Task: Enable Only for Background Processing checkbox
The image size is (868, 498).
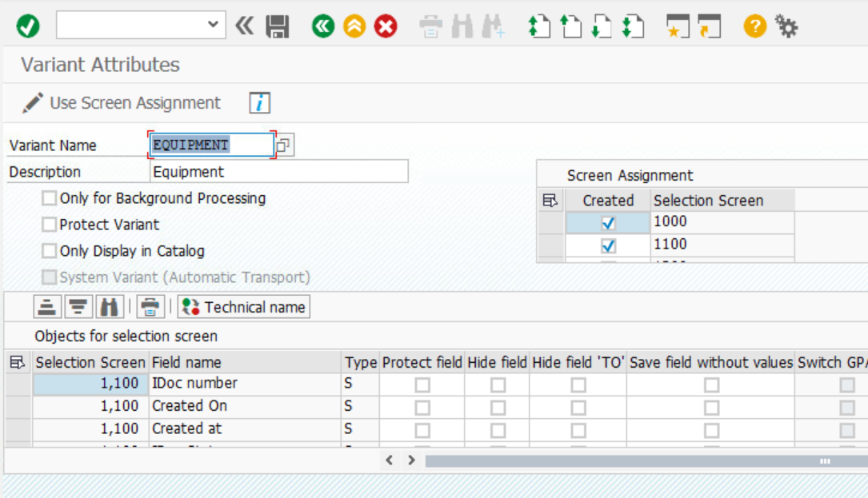Action: pos(50,198)
